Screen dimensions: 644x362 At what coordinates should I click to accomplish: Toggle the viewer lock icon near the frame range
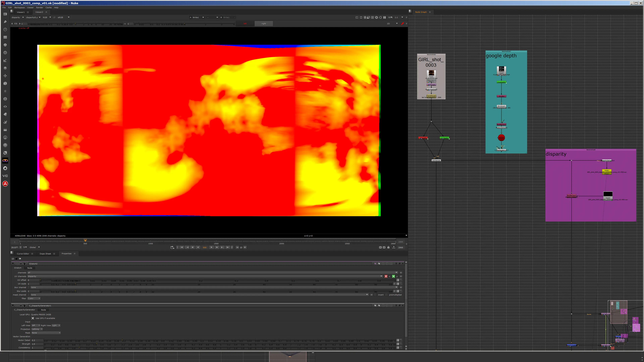pyautogui.click(x=388, y=247)
